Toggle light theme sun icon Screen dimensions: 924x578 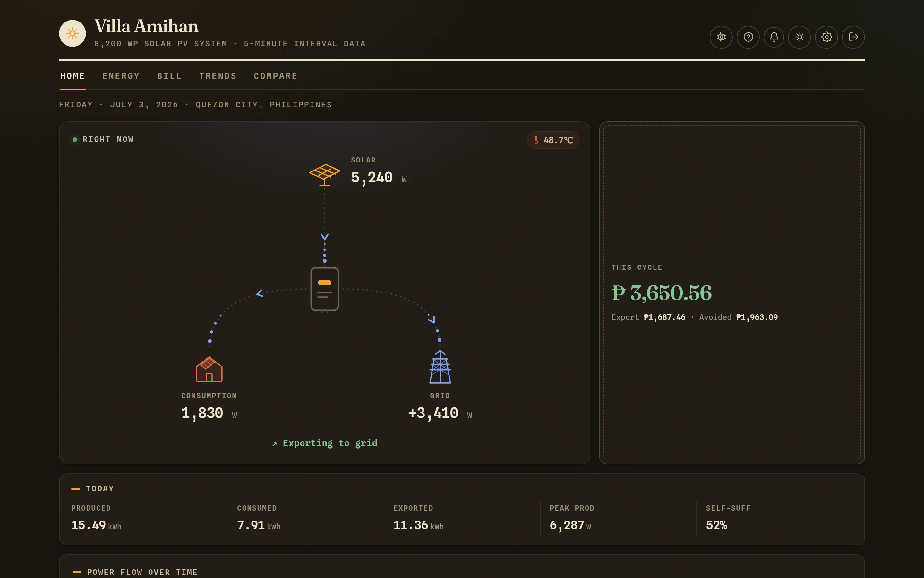[x=800, y=37]
